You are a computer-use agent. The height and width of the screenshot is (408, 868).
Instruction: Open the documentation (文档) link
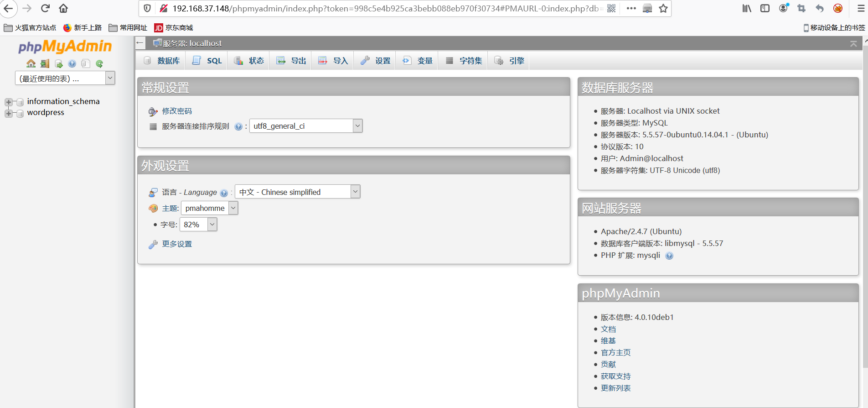point(608,329)
